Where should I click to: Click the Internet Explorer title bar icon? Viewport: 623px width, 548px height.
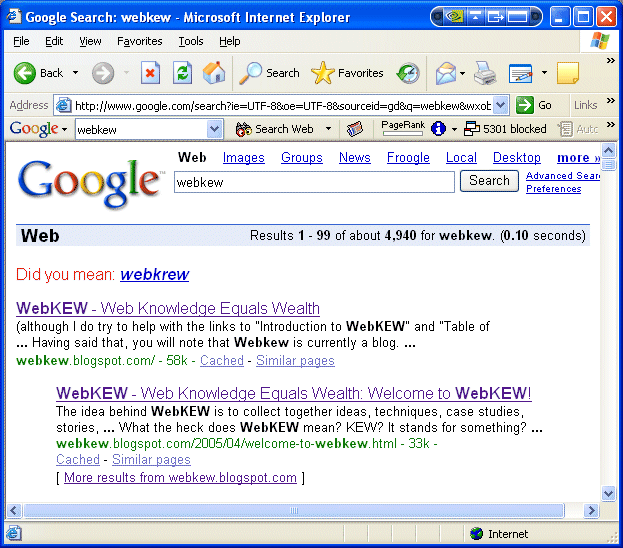click(14, 16)
